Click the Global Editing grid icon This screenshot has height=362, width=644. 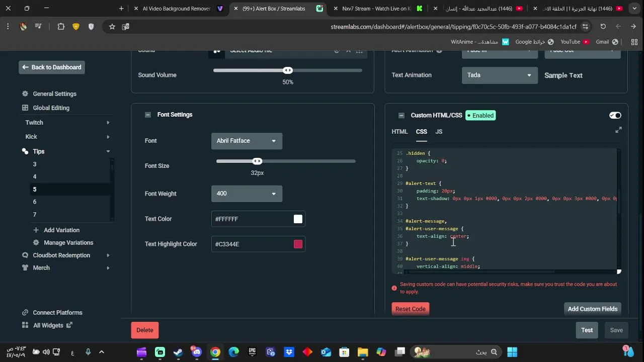click(25, 108)
